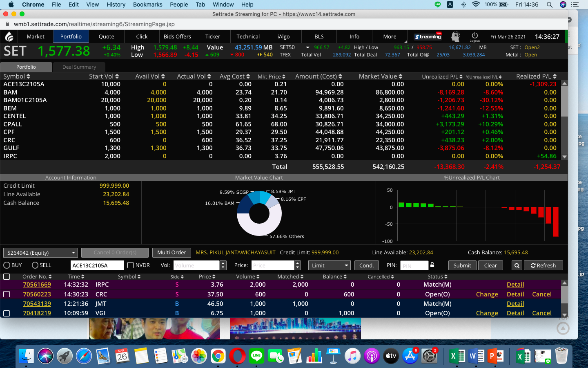This screenshot has height=368, width=588.
Task: Select the BUY radio button
Action: tap(7, 265)
